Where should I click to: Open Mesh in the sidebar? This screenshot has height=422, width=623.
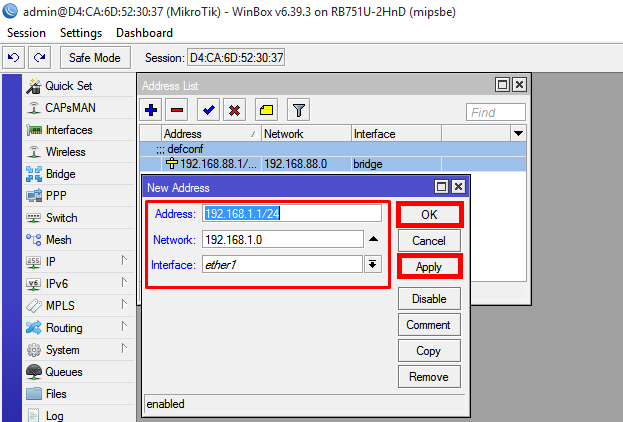pyautogui.click(x=79, y=240)
